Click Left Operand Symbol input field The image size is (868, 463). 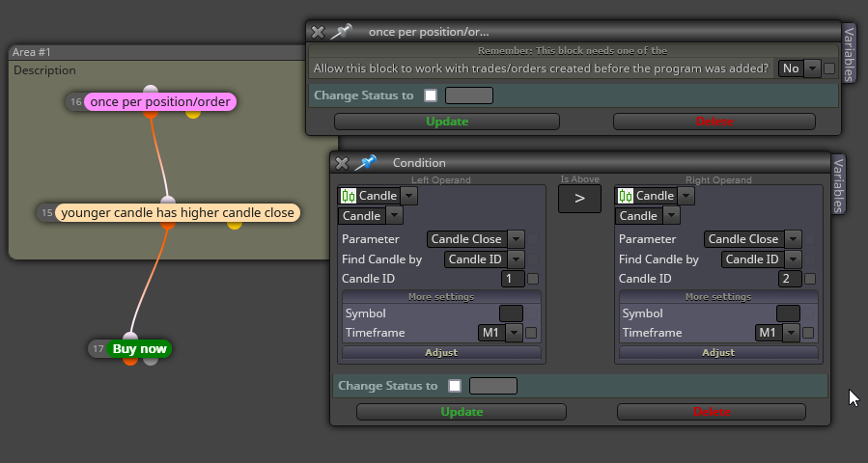[x=511, y=313]
